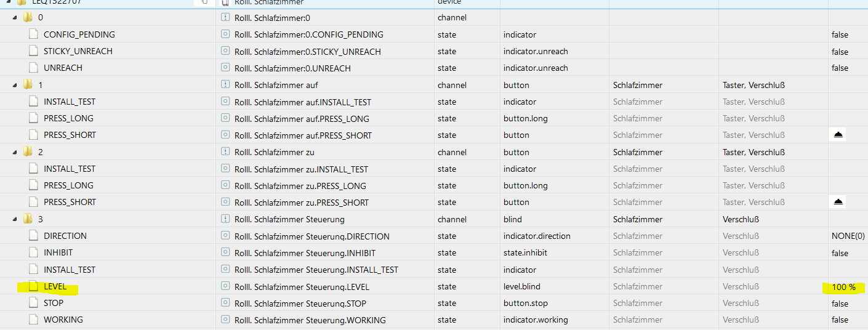
Task: Collapse channel 2 tree node
Action: click(15, 152)
